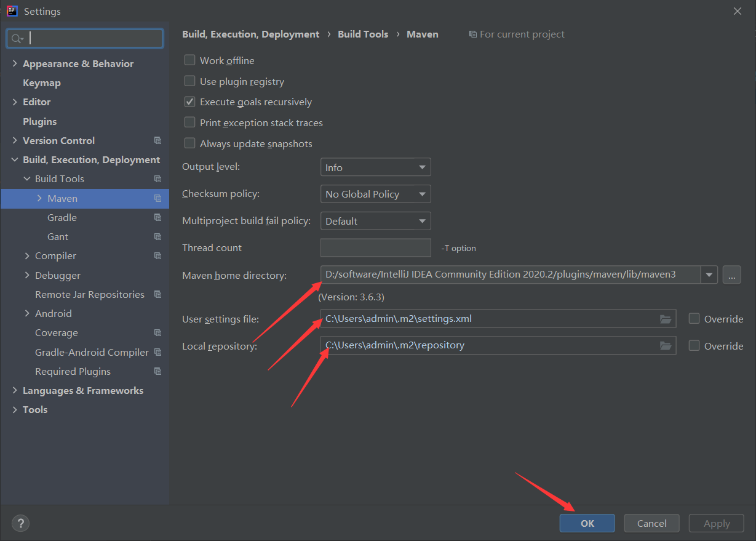This screenshot has height=541, width=756.
Task: Click the Cancel button
Action: pyautogui.click(x=651, y=523)
